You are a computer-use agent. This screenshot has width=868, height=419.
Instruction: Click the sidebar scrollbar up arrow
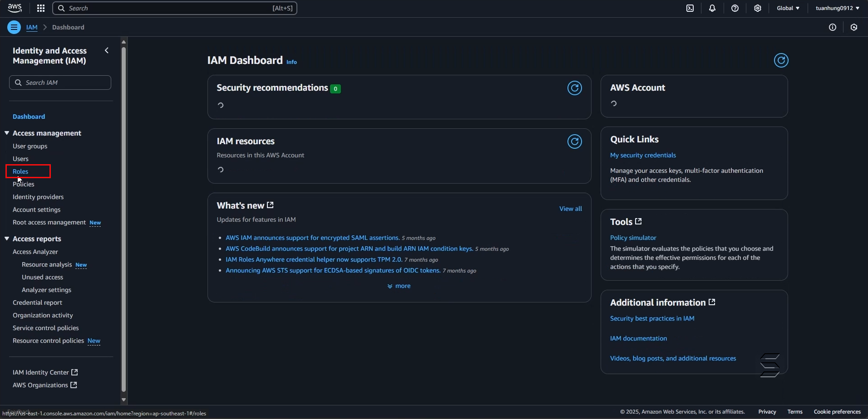coord(123,42)
